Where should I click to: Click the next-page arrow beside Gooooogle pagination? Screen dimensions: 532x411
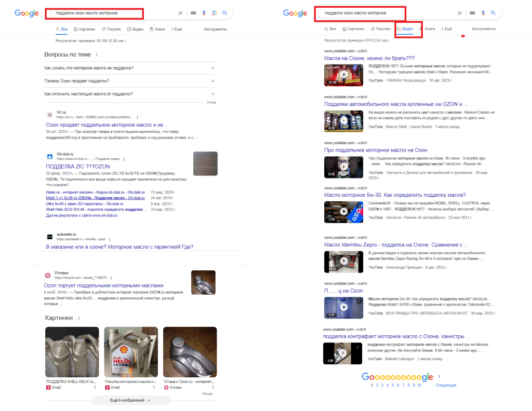440,376
